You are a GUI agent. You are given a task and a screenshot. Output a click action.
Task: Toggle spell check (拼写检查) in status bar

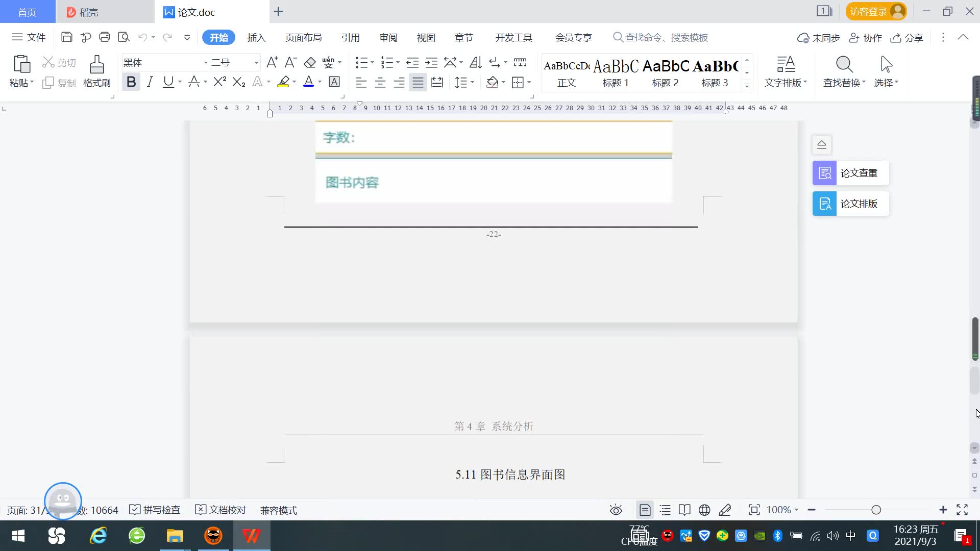click(155, 510)
